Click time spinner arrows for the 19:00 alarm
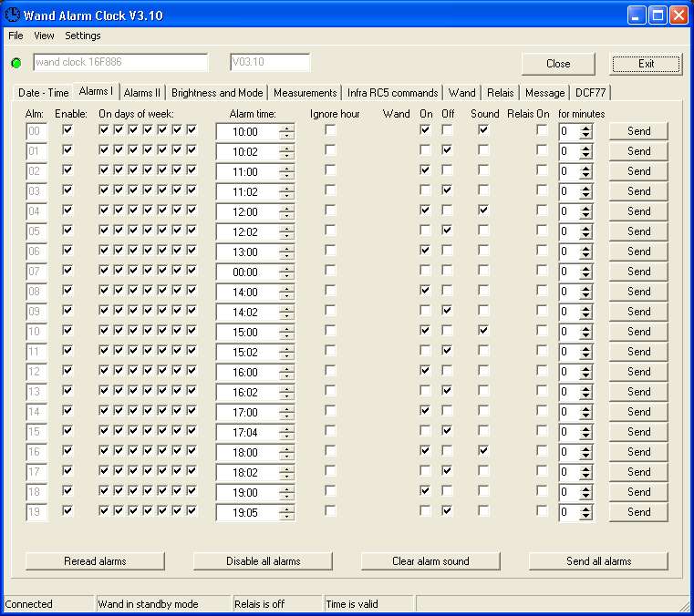This screenshot has height=616, width=694. (x=286, y=493)
